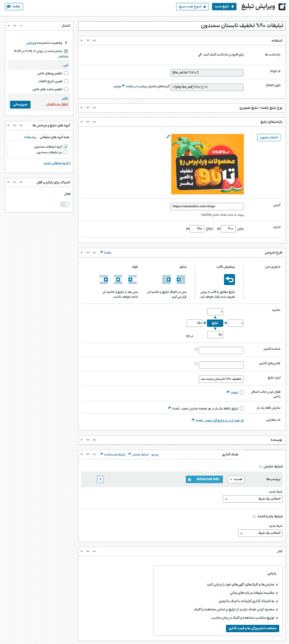
Task: Open the راهنما help button at top left
Action: 14,7
